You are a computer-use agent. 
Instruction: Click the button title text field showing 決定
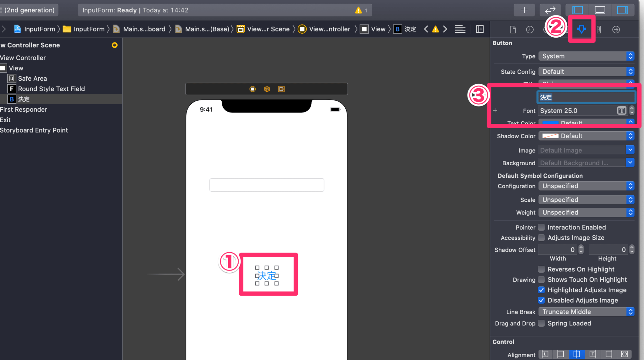tap(586, 97)
